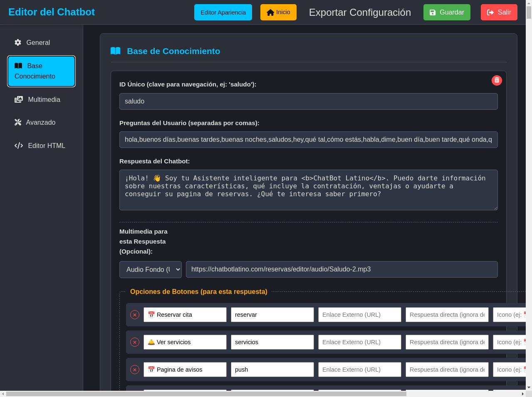Switch to Editor Apariencia
532x397 pixels.
223,12
